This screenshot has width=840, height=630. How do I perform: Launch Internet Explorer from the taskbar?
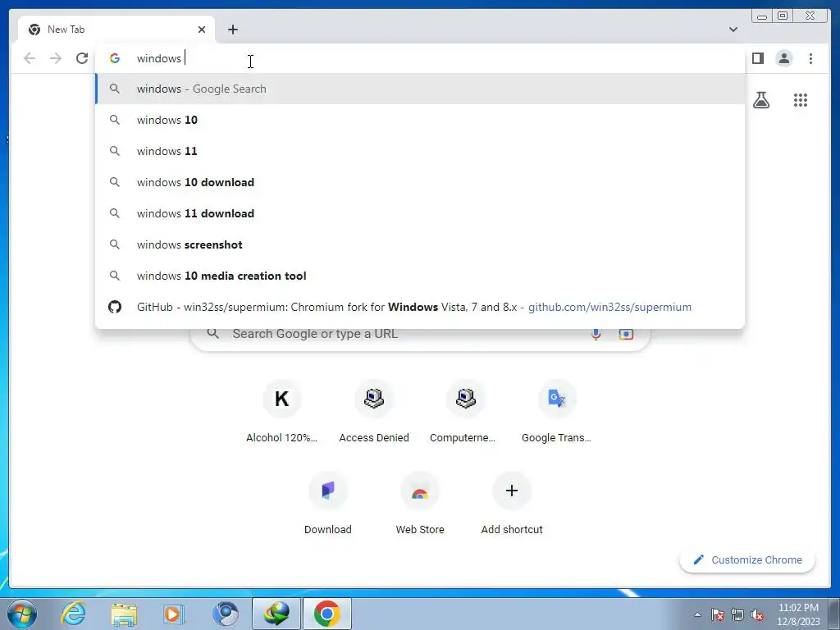coord(73,614)
